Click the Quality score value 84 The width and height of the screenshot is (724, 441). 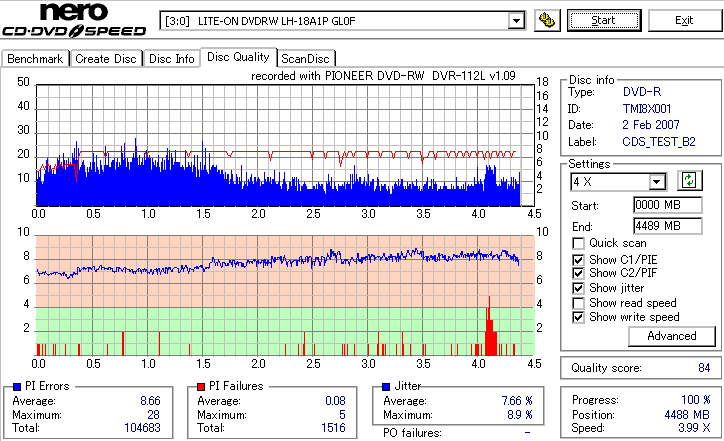704,368
